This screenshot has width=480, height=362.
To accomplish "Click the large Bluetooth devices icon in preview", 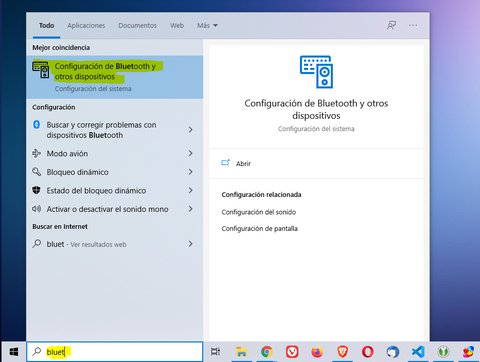I will click(x=316, y=72).
